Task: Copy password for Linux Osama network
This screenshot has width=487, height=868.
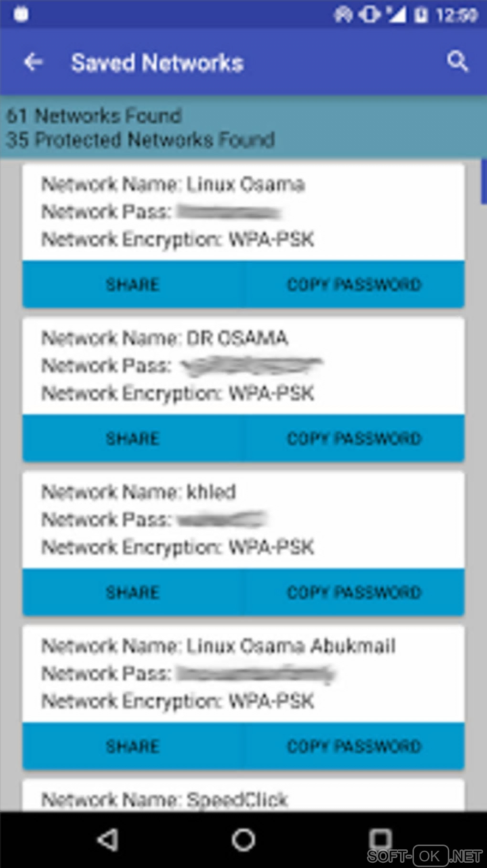Action: [x=354, y=285]
